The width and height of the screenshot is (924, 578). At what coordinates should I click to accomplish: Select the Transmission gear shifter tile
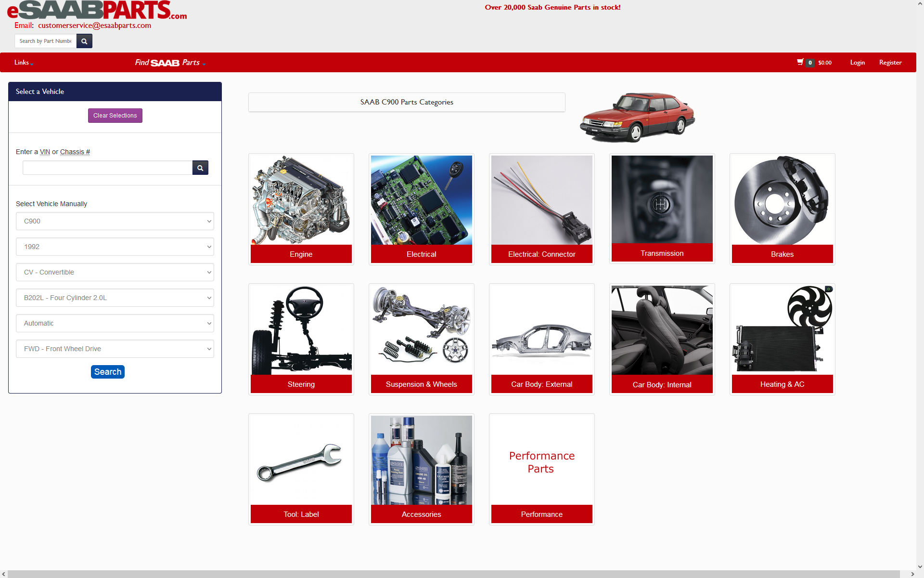coord(662,209)
